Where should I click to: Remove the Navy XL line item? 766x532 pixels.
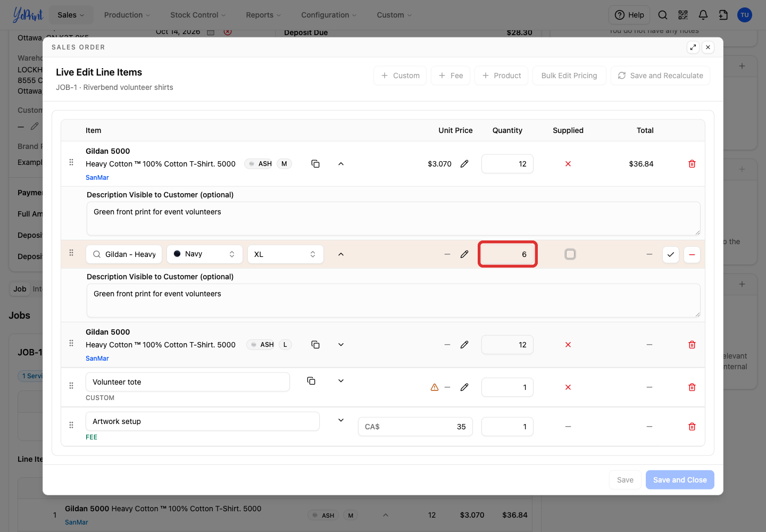[692, 254]
